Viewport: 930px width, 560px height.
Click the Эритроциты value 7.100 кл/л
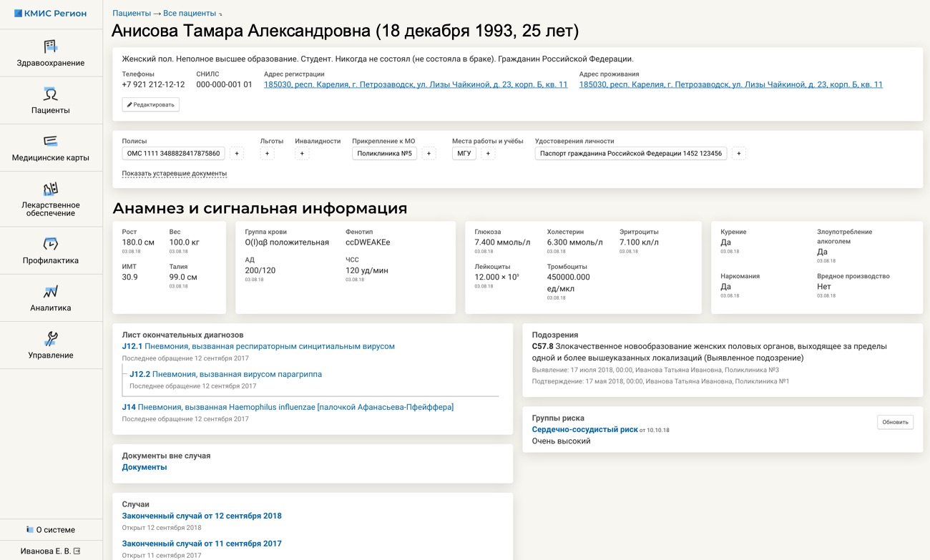(x=640, y=242)
